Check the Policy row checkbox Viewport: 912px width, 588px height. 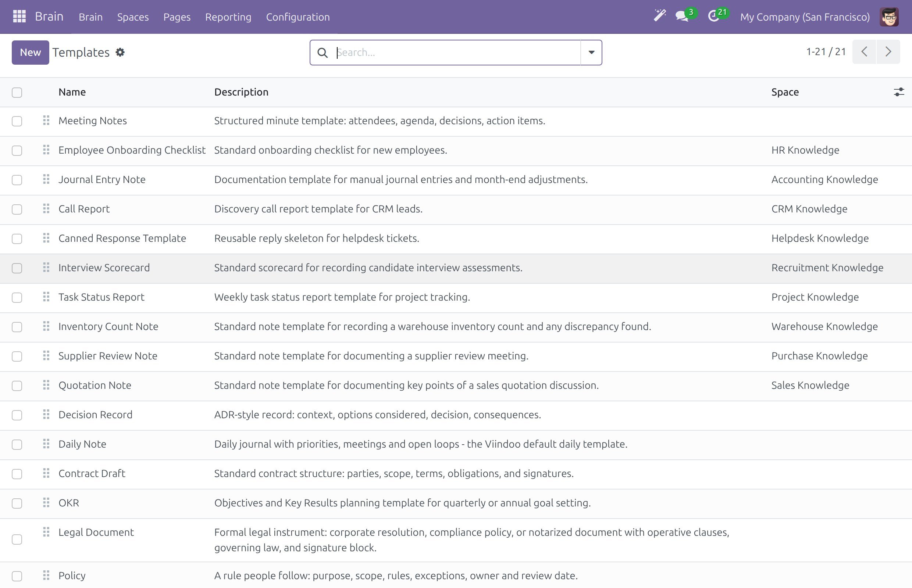17,576
